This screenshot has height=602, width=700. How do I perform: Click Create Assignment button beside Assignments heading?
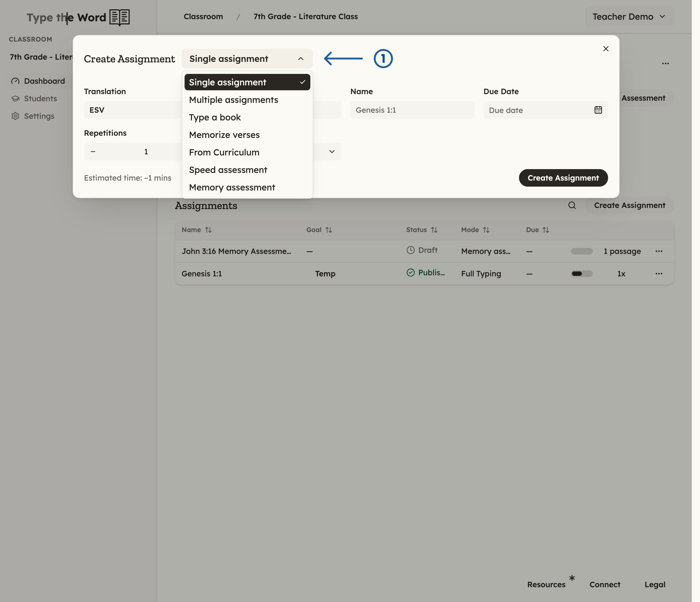coord(629,205)
